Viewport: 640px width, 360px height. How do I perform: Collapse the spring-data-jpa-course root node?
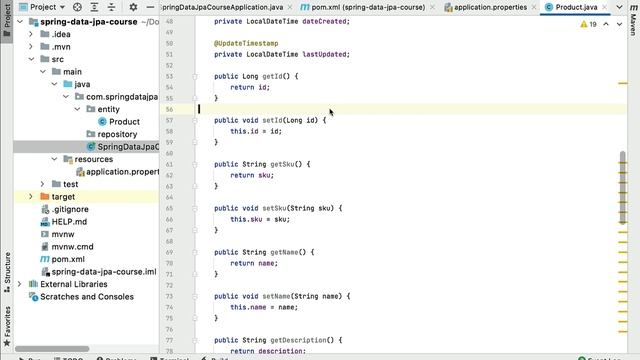[20, 22]
